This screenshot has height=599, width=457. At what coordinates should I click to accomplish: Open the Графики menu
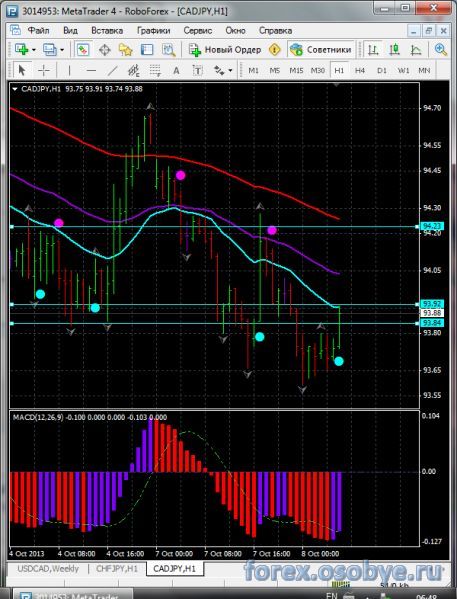153,31
